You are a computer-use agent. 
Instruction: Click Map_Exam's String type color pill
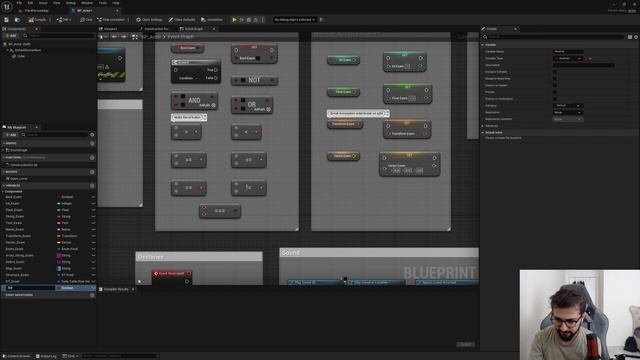pyautogui.click(x=59, y=269)
